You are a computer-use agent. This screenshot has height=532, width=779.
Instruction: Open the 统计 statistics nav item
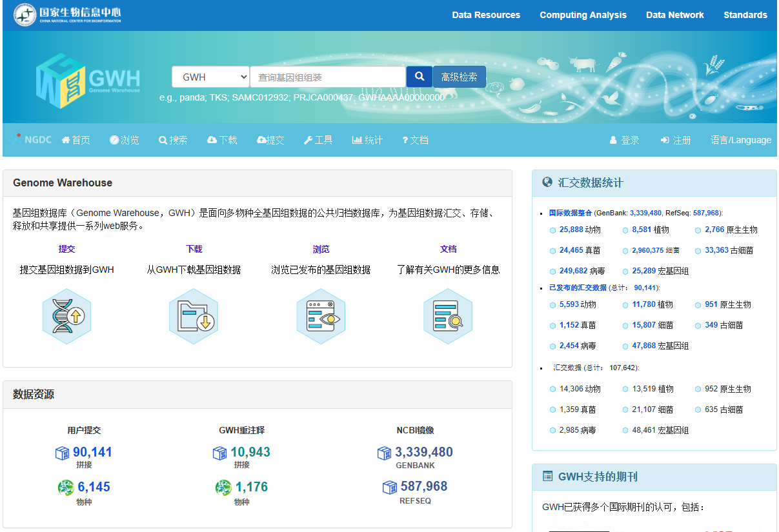[x=367, y=140]
